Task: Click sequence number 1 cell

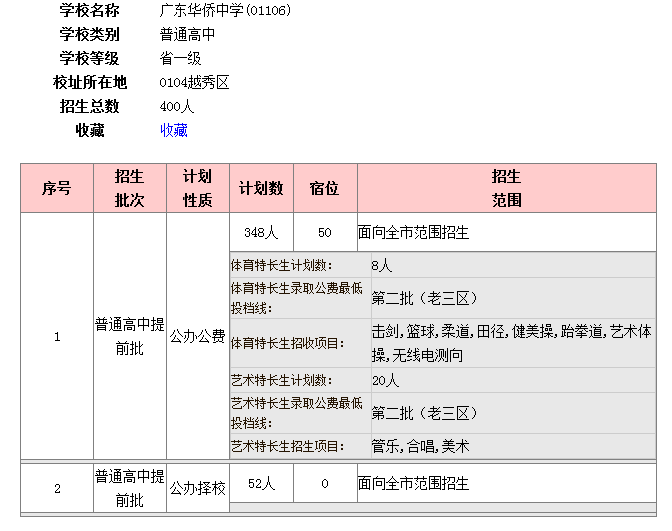Action: (x=57, y=336)
